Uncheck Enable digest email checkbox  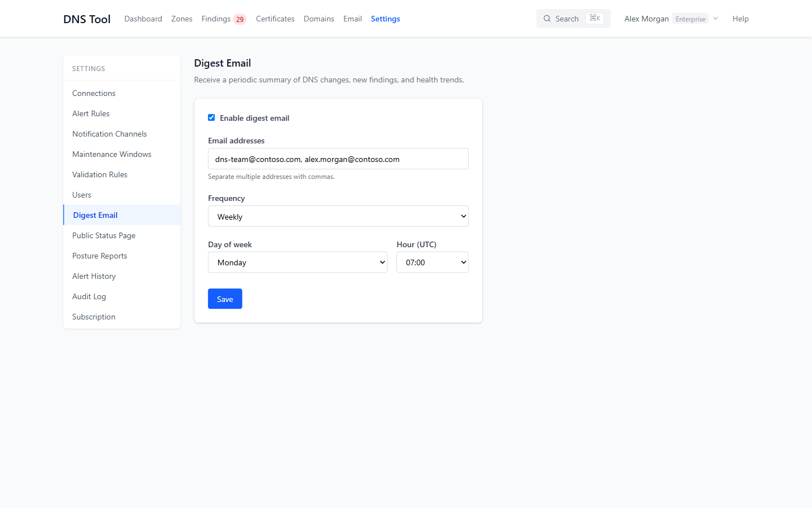(x=211, y=117)
